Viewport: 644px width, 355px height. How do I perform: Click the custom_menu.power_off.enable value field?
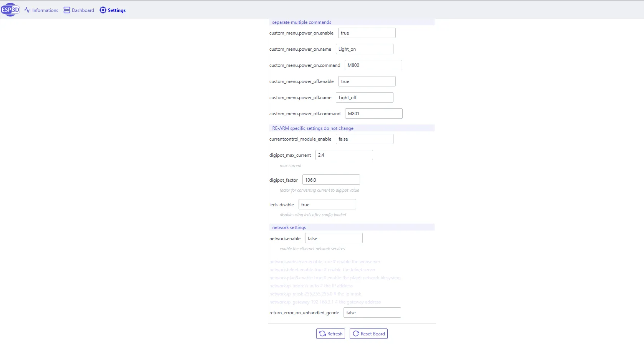[367, 81]
